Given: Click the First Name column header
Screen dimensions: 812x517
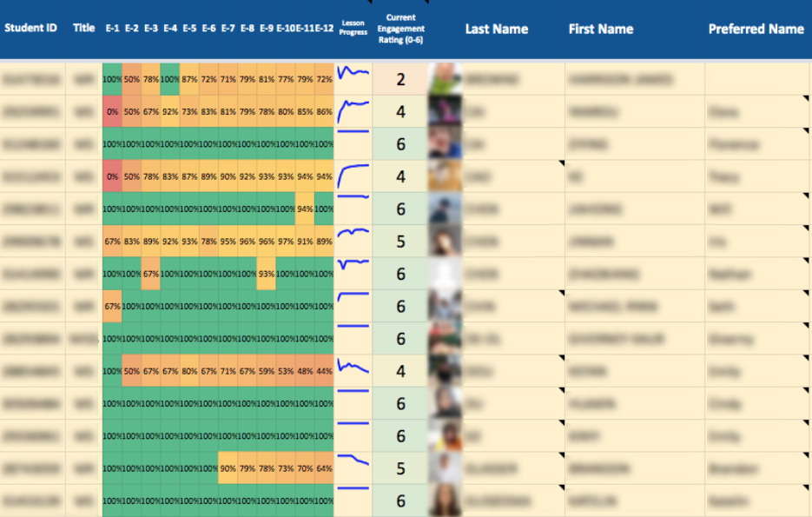Looking at the screenshot, I should 601,29.
